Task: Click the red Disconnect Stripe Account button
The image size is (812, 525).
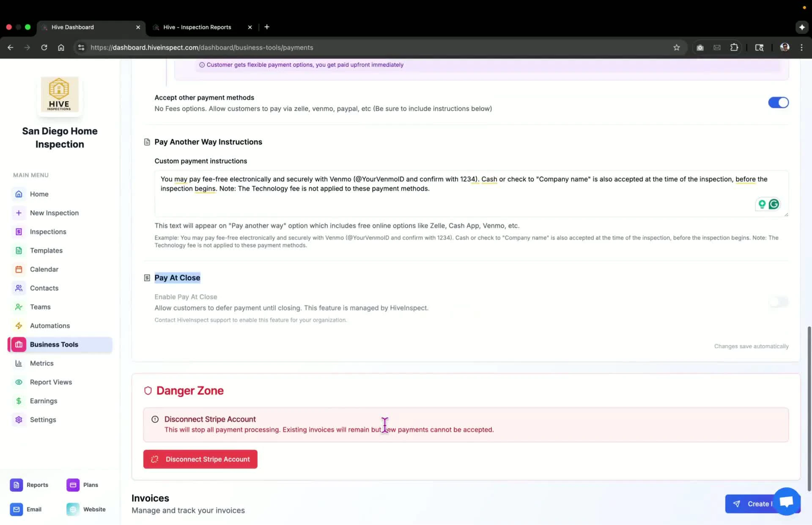Action: pos(200,459)
